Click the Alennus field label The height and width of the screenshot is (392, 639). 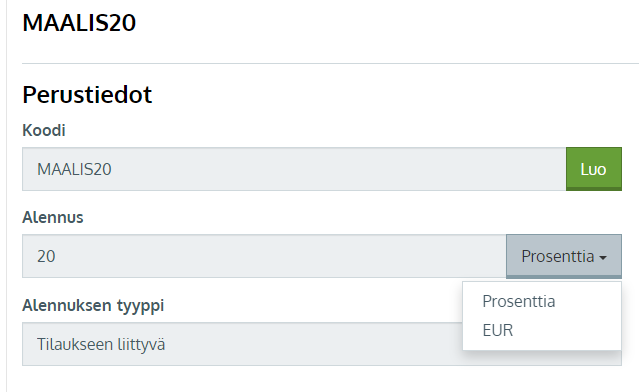53,217
